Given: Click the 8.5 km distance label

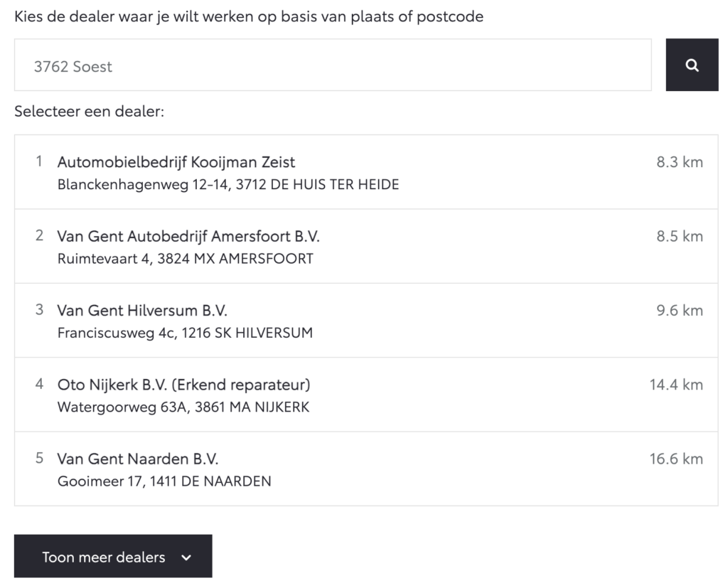Looking at the screenshot, I should pyautogui.click(x=679, y=236).
